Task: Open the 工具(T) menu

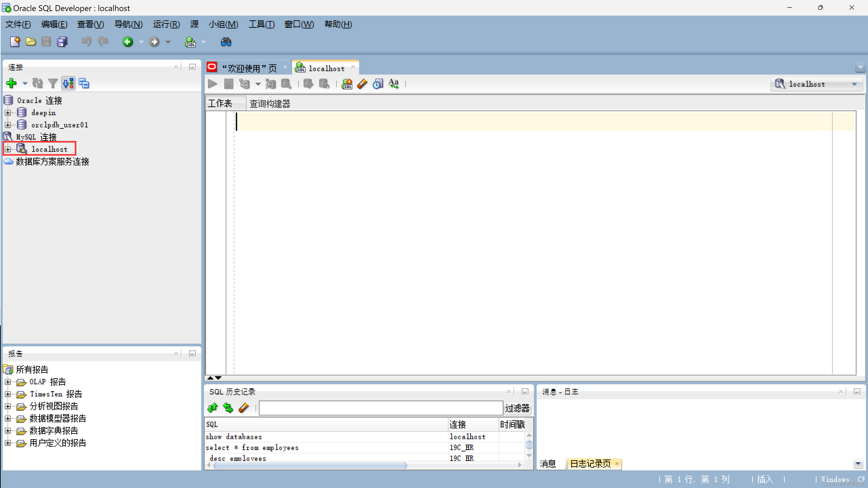Action: tap(261, 24)
